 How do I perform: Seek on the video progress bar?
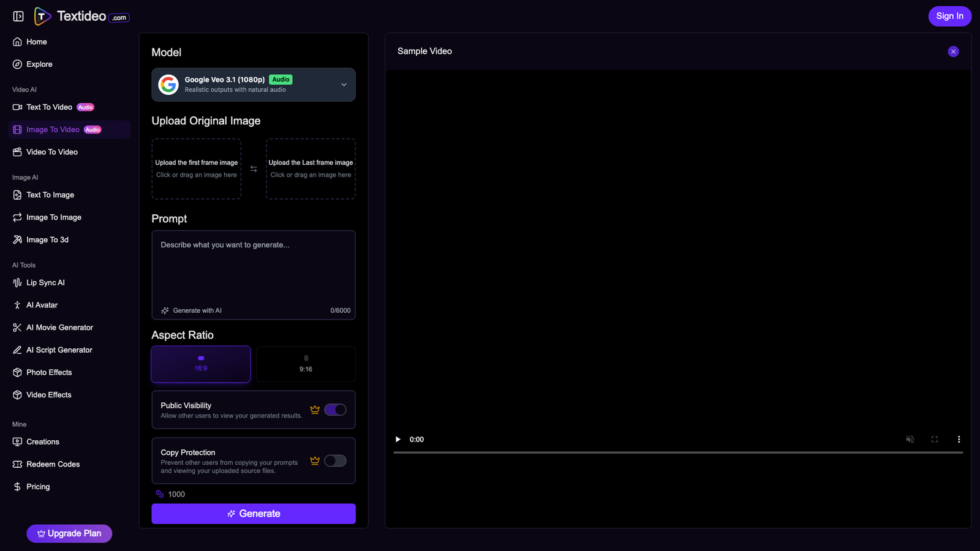[678, 452]
